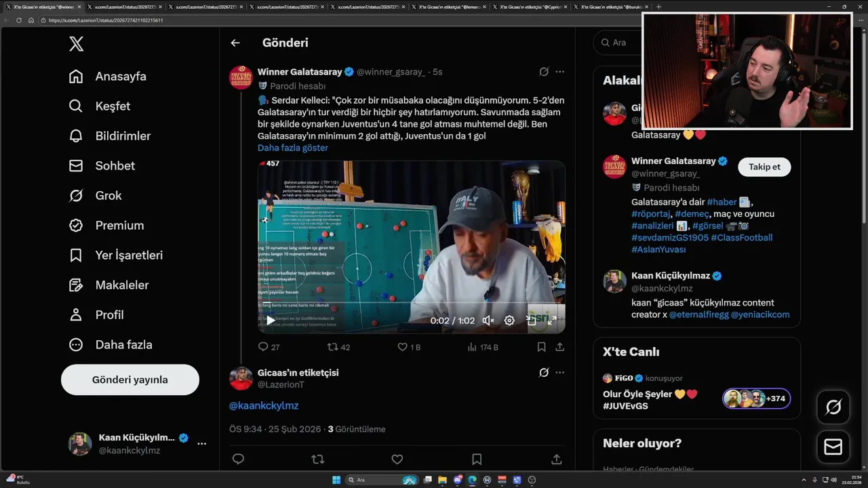Open Bildirimler notifications
The width and height of the screenshot is (868, 488).
click(x=110, y=136)
